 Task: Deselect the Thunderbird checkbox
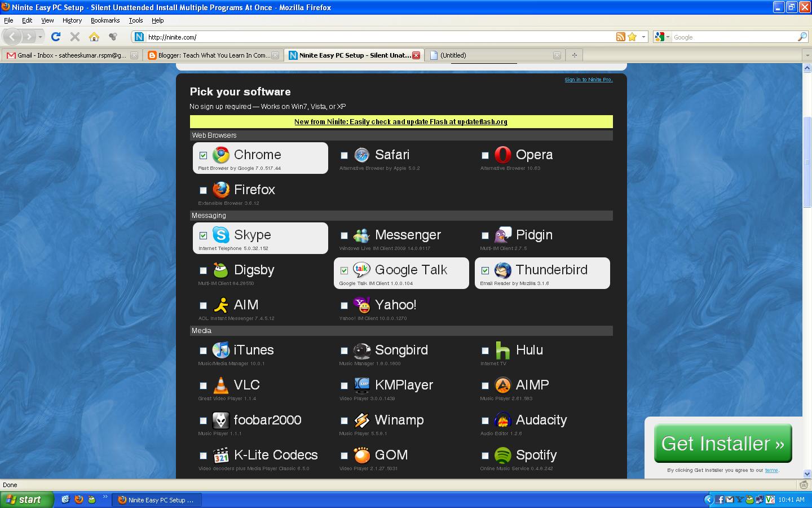(485, 270)
